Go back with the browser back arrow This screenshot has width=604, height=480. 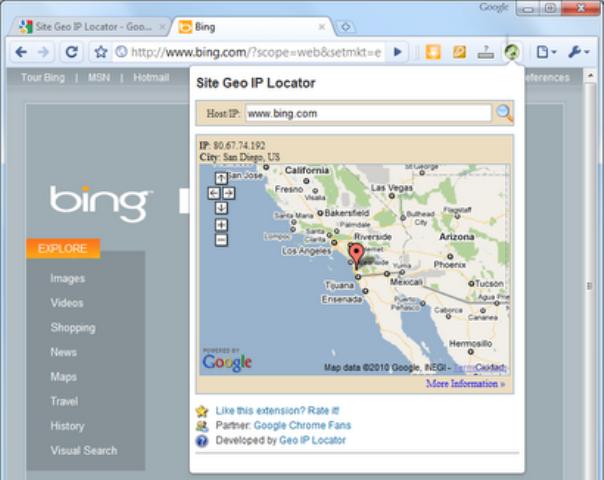(21, 52)
